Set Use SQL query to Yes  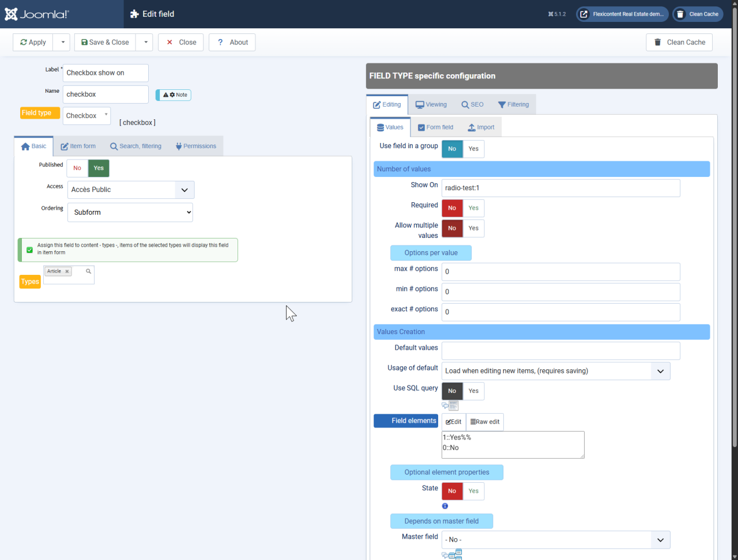473,391
